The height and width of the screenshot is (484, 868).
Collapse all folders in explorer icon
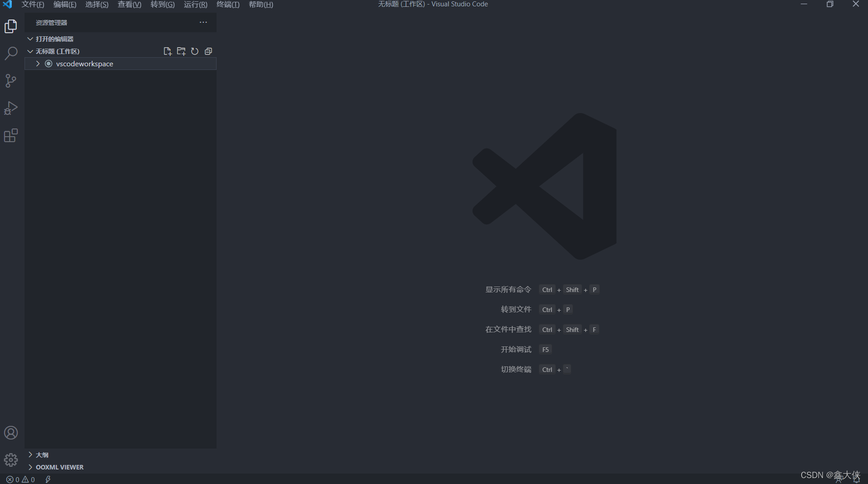(x=208, y=51)
